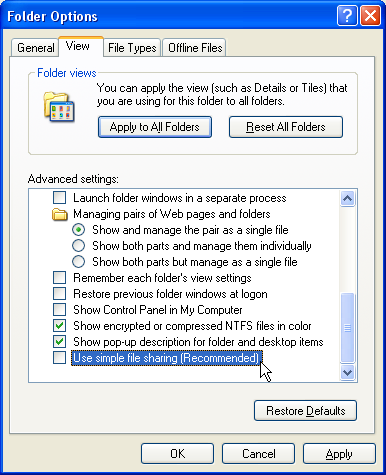
Task: Click the Folder views folder icon
Action: pyautogui.click(x=59, y=107)
